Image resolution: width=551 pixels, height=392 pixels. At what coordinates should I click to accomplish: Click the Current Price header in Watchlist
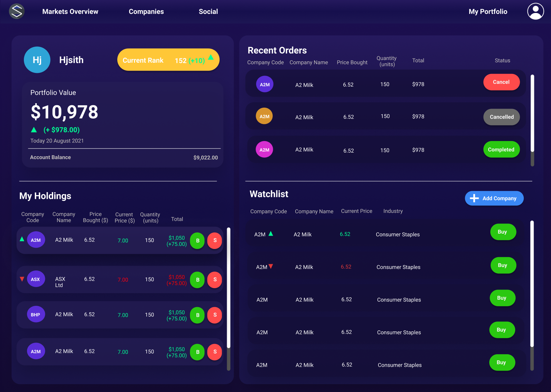click(x=357, y=211)
